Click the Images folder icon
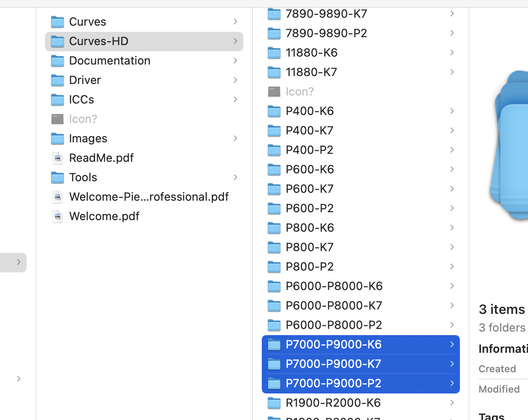 click(57, 139)
